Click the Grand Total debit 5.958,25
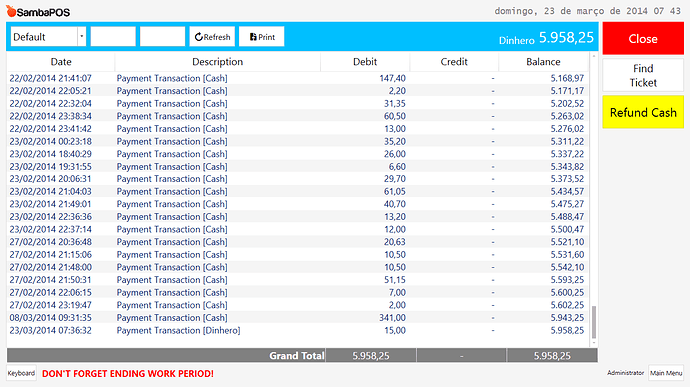The height and width of the screenshot is (387, 690). [371, 355]
